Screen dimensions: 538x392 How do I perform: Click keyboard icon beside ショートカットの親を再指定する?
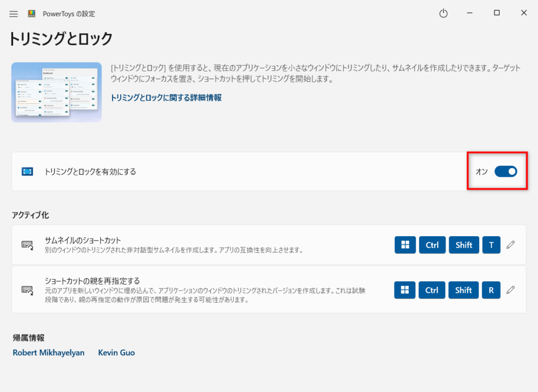[27, 290]
